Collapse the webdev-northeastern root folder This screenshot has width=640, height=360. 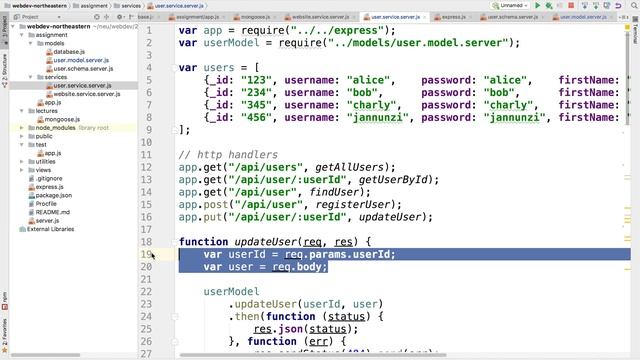(13, 26)
